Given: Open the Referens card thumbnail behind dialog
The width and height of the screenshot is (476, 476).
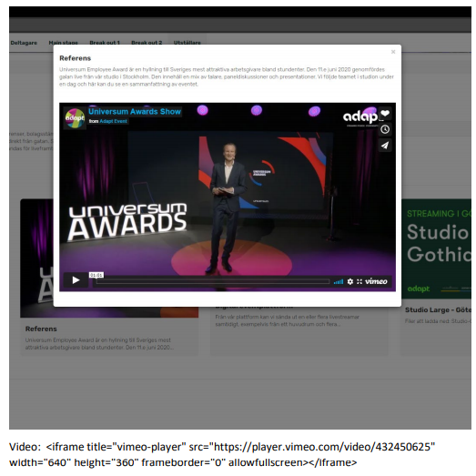Looking at the screenshot, I should coord(36,258).
